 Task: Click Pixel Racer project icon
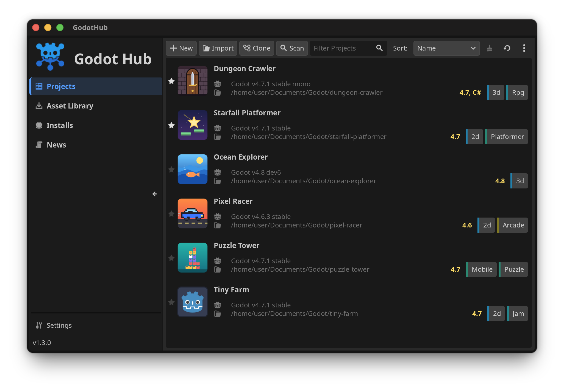193,213
